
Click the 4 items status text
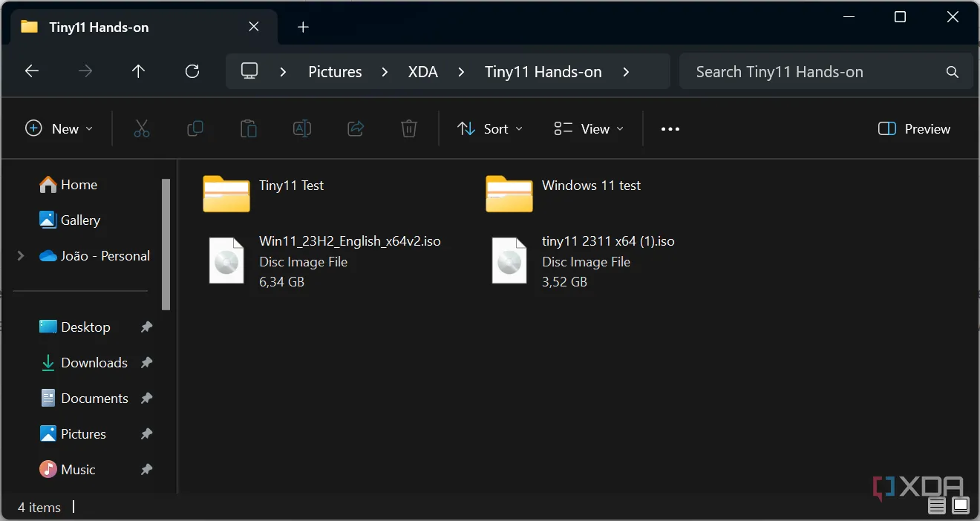tap(39, 508)
